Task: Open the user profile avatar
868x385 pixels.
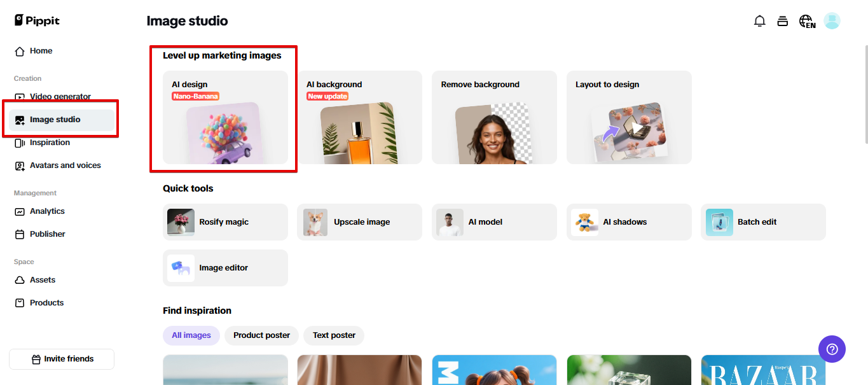Action: tap(832, 21)
